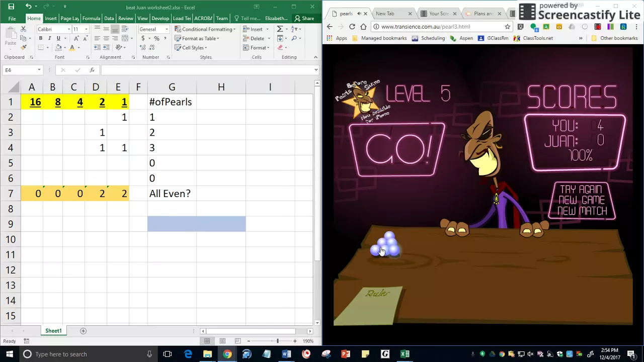Apply Bold formatting

[x=41, y=38]
